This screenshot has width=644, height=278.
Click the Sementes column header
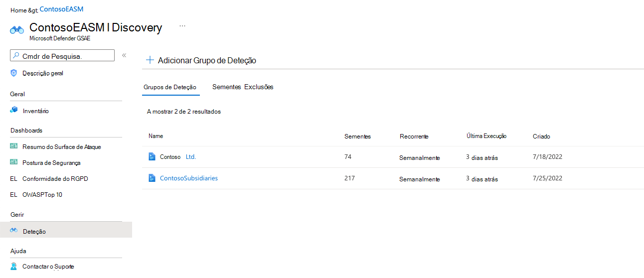tap(357, 137)
